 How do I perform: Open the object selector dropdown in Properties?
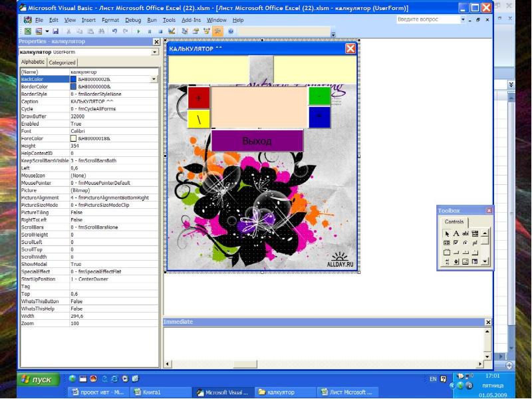[155, 52]
